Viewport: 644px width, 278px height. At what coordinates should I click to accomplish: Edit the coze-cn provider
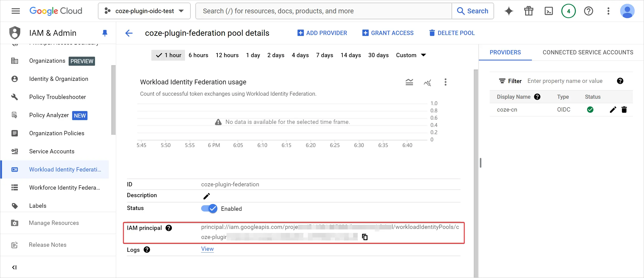[x=613, y=110]
